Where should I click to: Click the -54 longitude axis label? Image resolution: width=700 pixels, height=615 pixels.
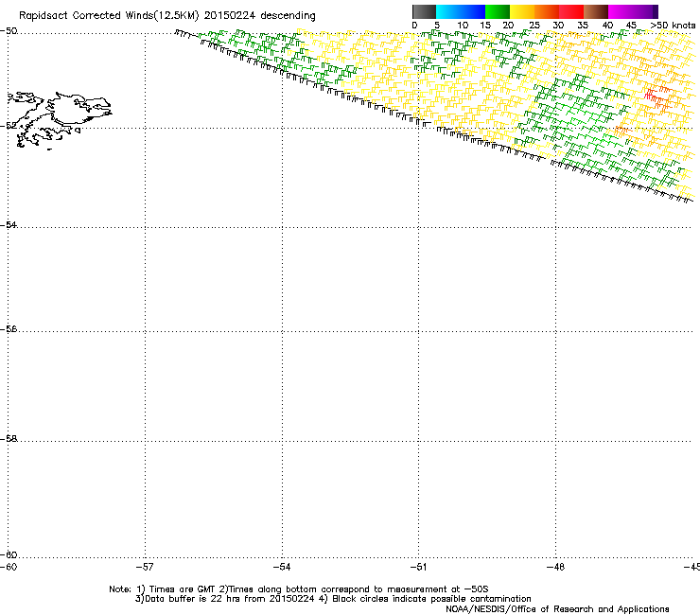pyautogui.click(x=282, y=567)
